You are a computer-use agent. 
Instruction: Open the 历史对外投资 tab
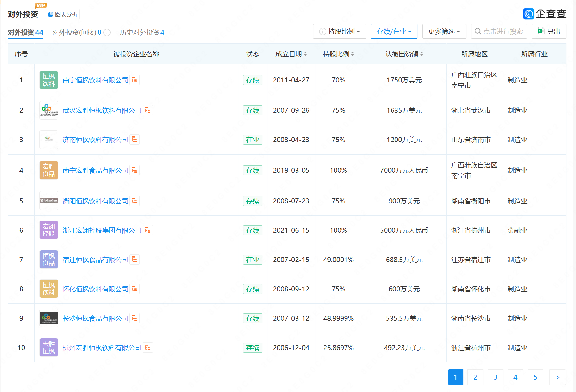coord(142,32)
